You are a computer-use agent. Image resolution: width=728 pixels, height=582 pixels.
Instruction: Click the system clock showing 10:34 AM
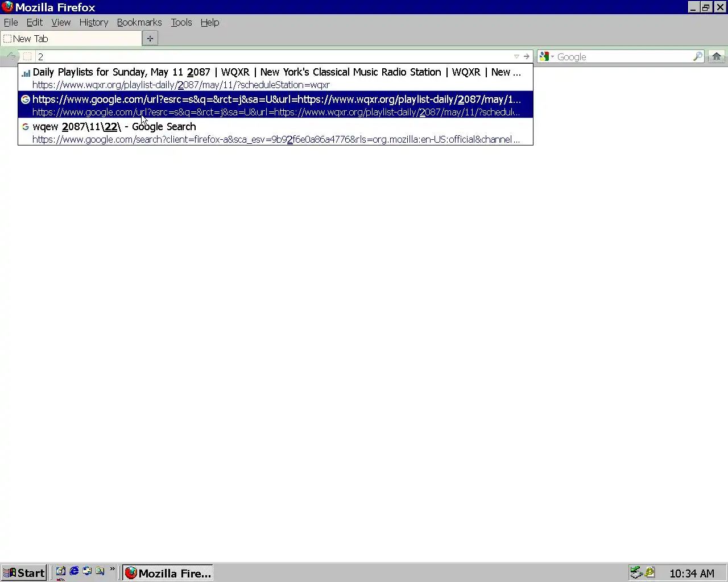[x=692, y=573]
